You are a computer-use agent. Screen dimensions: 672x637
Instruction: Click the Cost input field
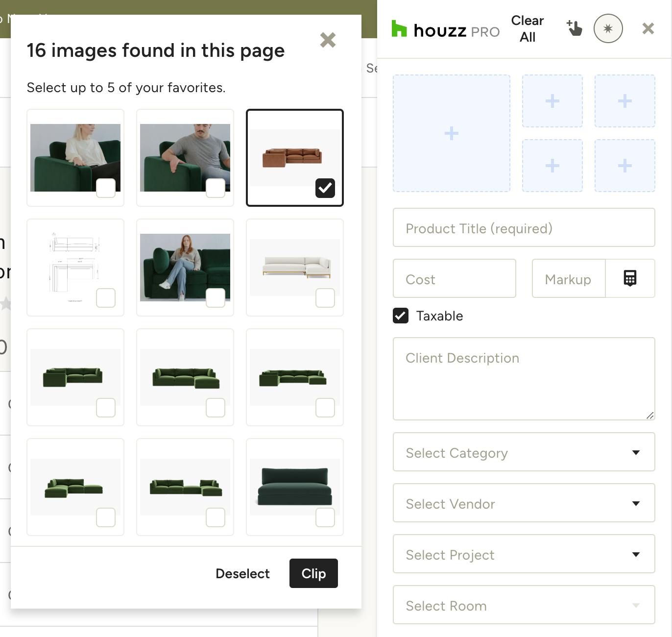(454, 279)
